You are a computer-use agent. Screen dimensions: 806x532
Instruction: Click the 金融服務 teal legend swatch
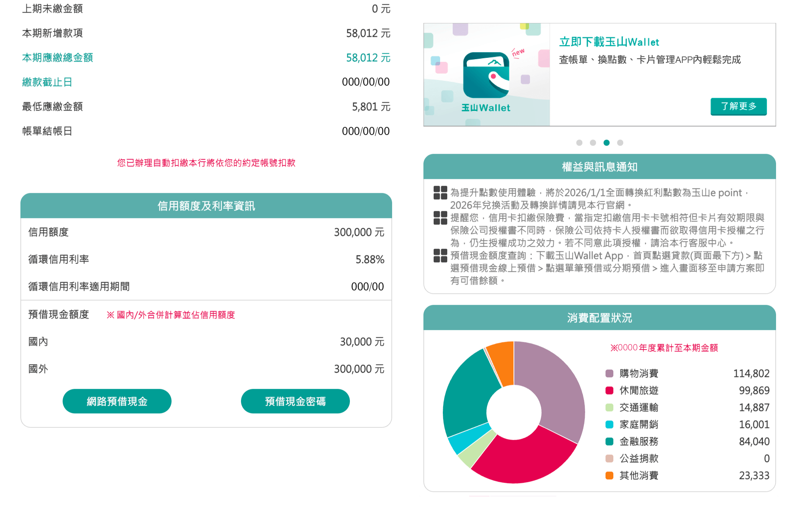click(x=609, y=441)
